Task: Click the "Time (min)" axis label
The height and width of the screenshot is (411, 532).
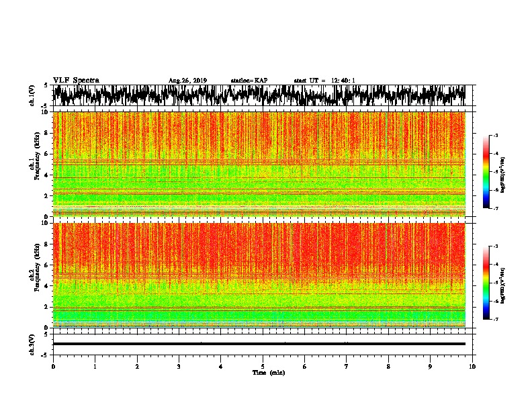Action: pos(269,373)
